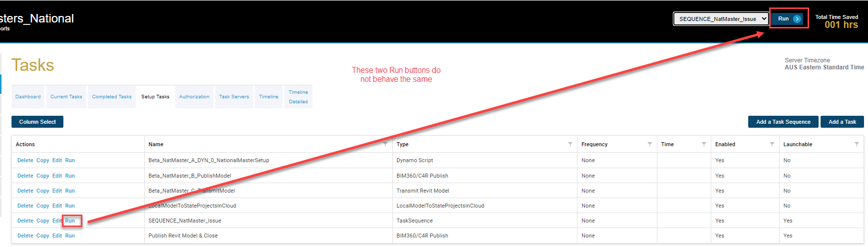The height and width of the screenshot is (247, 868).
Task: Go to the Task Servers tab
Action: (x=234, y=97)
